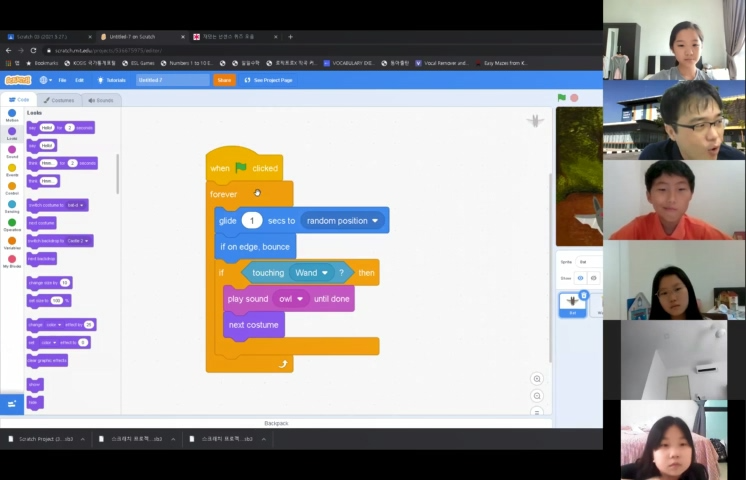
Task: Open the Edit menu
Action: click(79, 80)
